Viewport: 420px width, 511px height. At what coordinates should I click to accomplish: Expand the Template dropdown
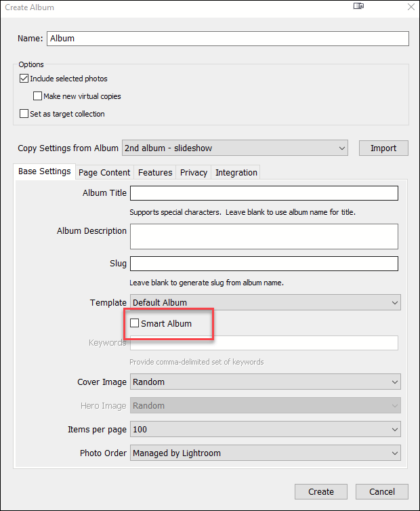[x=266, y=302]
